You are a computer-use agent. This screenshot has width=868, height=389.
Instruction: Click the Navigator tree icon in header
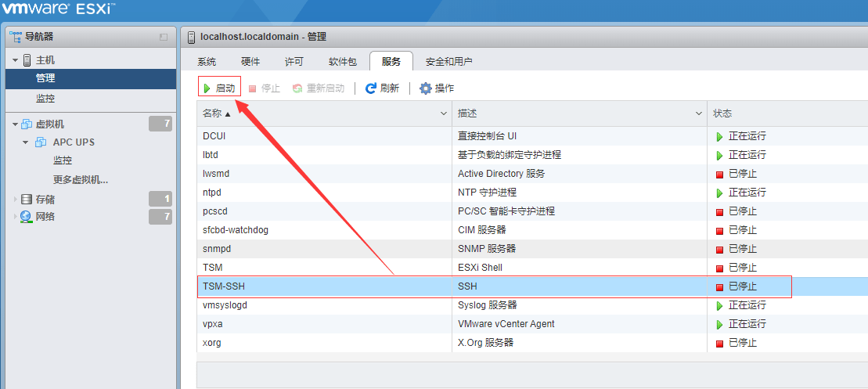[x=16, y=37]
